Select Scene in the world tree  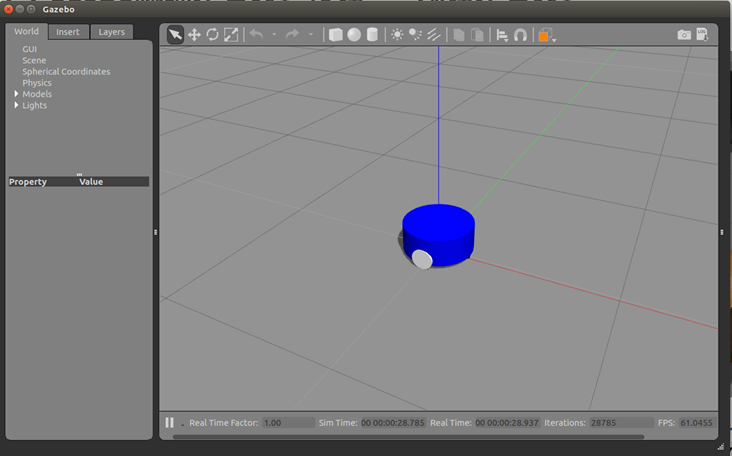34,60
